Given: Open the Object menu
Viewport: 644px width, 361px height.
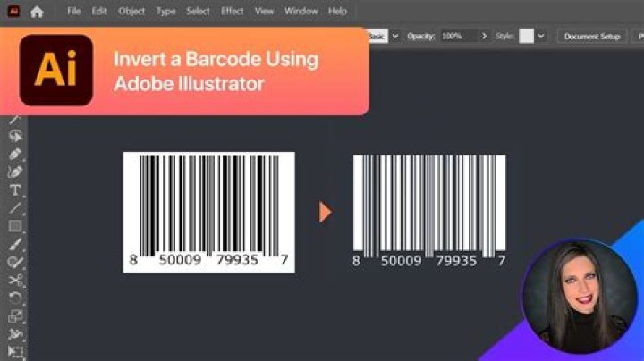Looking at the screenshot, I should pos(131,11).
